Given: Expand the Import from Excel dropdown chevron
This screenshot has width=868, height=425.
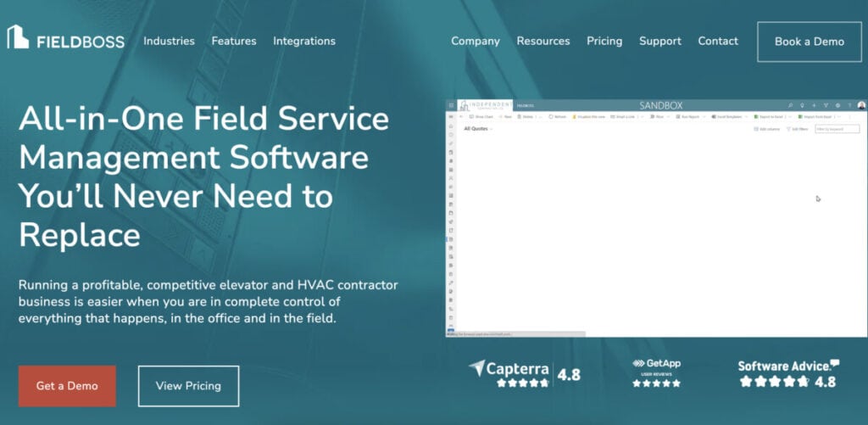Looking at the screenshot, I should [838, 116].
